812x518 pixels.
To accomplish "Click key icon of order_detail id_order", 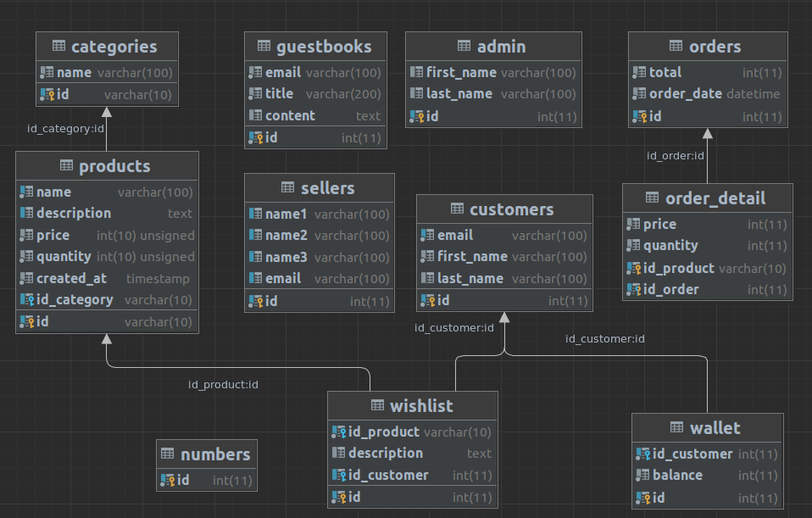I will pyautogui.click(x=634, y=289).
